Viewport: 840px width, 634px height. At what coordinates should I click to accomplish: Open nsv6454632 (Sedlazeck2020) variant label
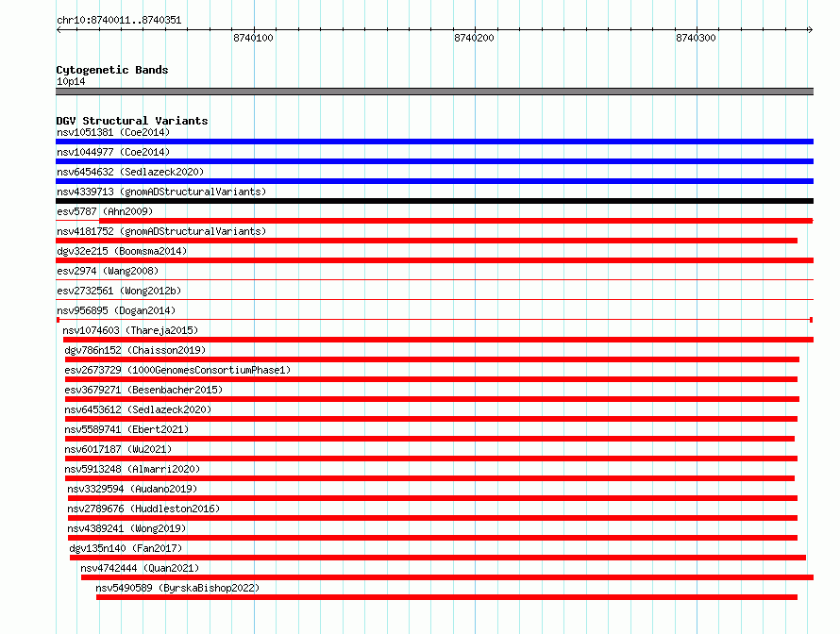pos(130,172)
